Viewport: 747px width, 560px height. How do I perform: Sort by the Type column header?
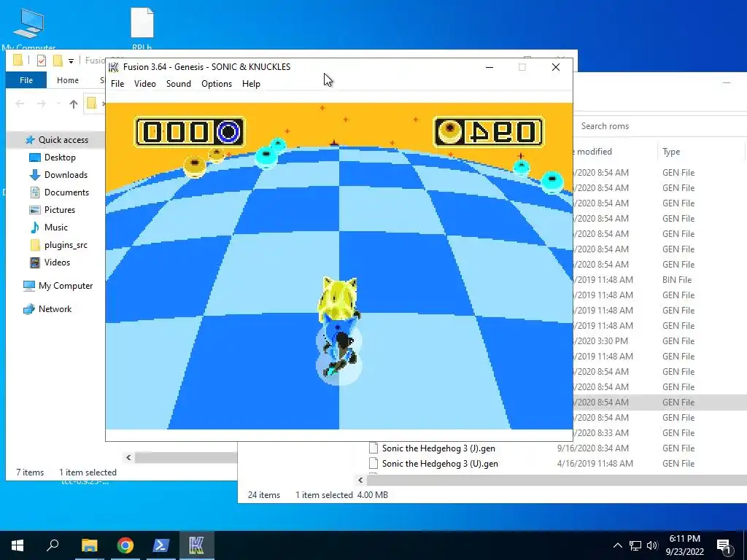click(x=671, y=152)
